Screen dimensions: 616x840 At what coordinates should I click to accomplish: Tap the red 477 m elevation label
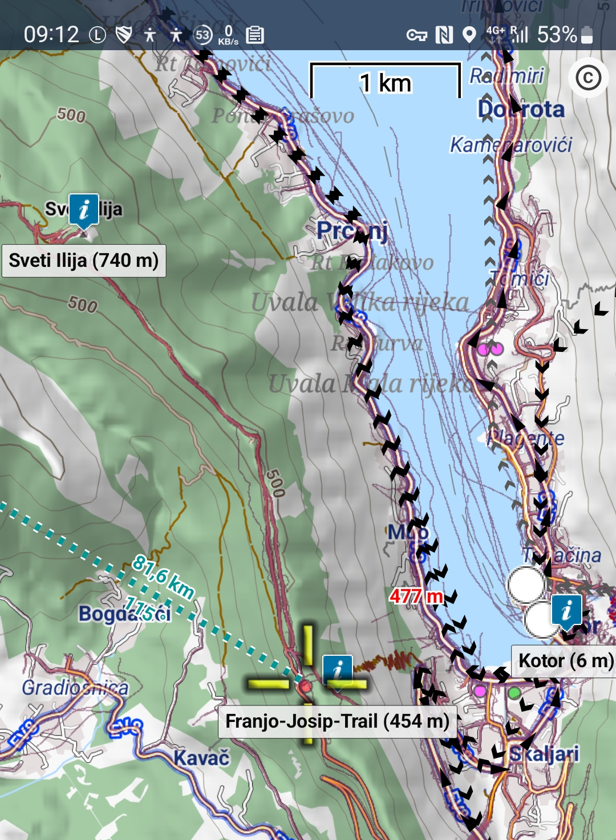click(x=416, y=596)
